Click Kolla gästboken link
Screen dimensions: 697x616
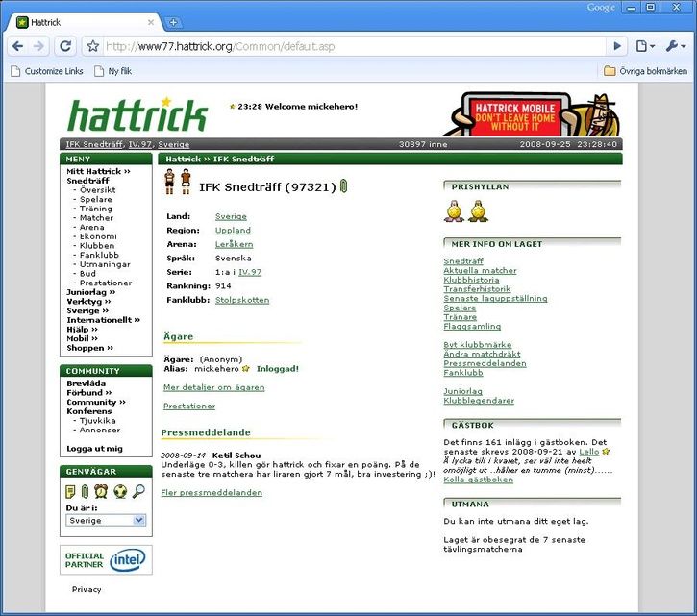479,480
